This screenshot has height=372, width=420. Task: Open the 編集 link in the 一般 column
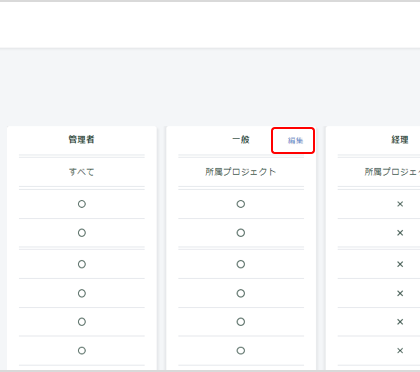click(295, 141)
